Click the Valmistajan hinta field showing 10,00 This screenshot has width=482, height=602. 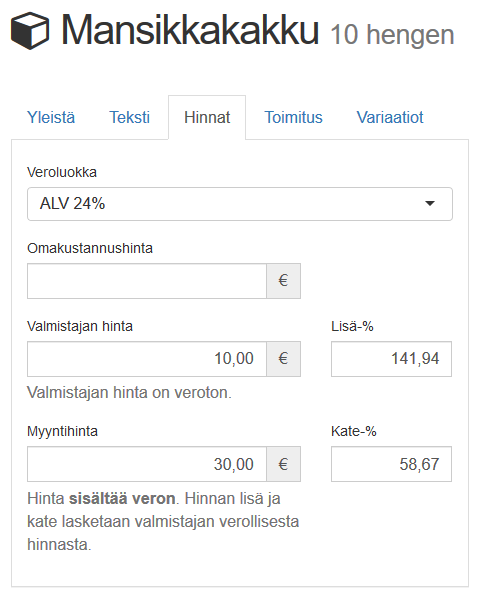pyautogui.click(x=147, y=359)
